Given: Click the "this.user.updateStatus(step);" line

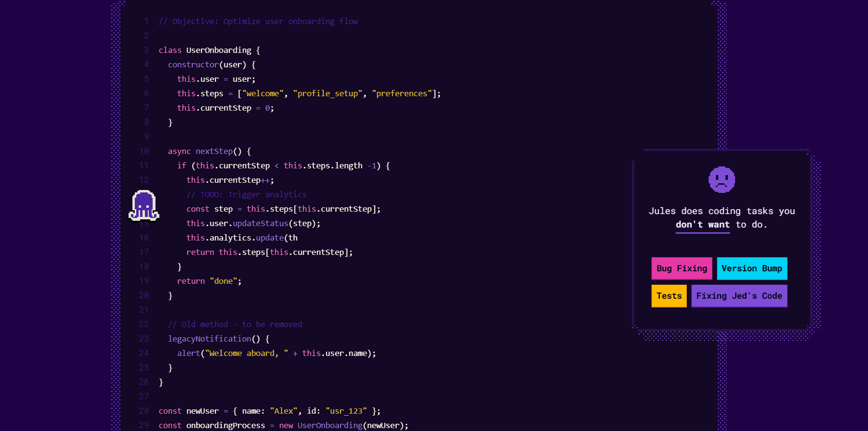Looking at the screenshot, I should pyautogui.click(x=253, y=223).
